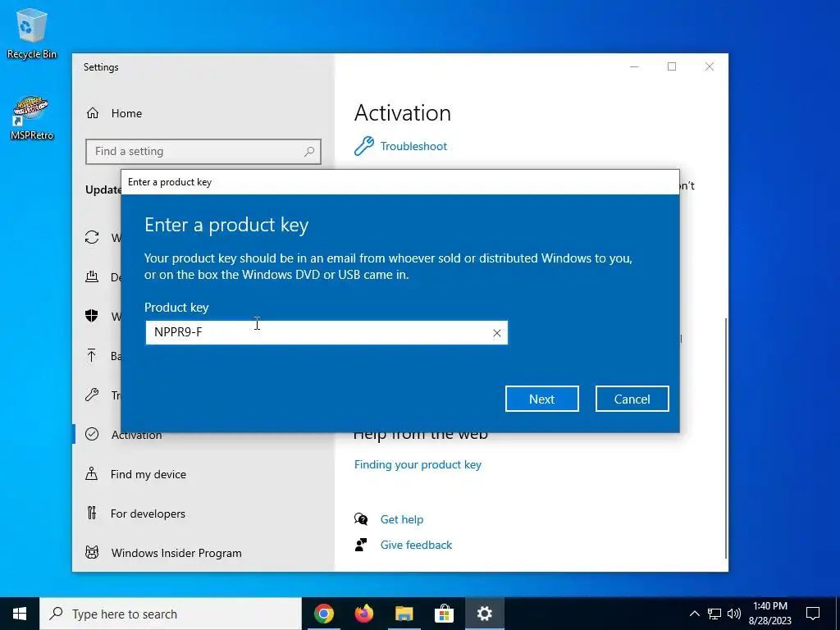Clear the product key field with X
This screenshot has width=840, height=630.
pyautogui.click(x=496, y=333)
